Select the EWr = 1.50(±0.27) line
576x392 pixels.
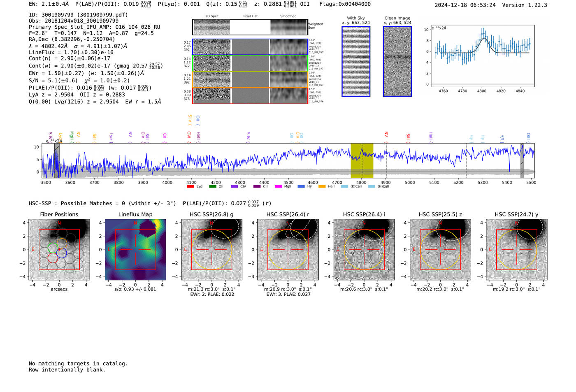point(86,73)
